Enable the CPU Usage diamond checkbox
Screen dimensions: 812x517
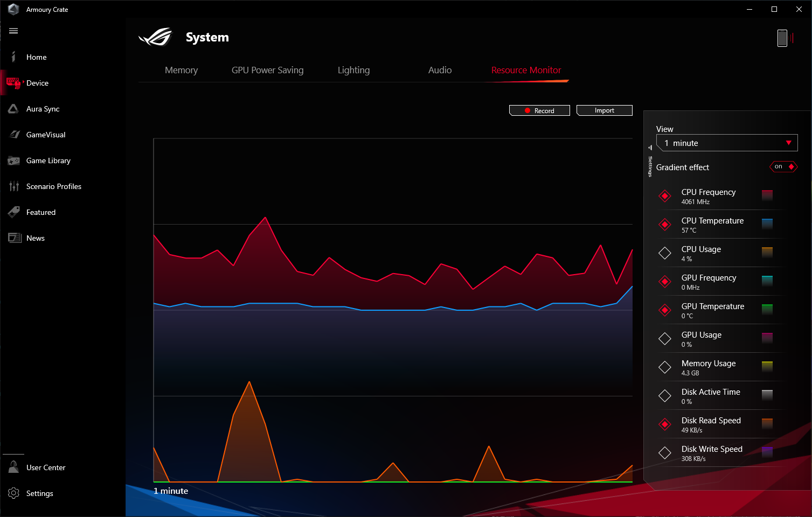(665, 253)
